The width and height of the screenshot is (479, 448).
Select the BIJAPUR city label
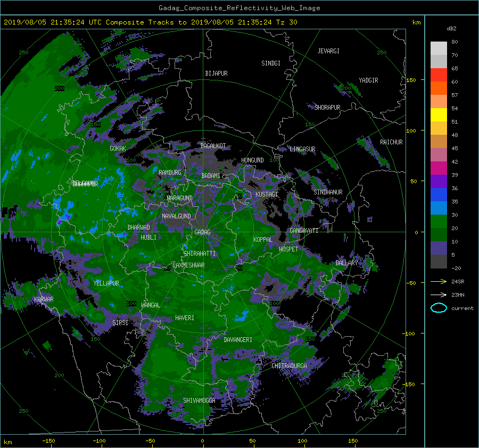[216, 74]
